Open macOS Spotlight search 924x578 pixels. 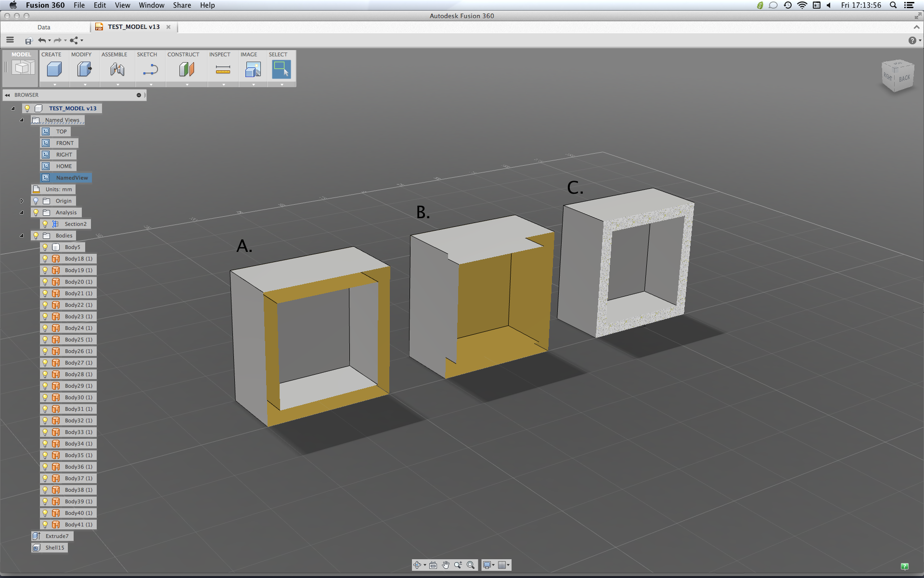point(893,5)
